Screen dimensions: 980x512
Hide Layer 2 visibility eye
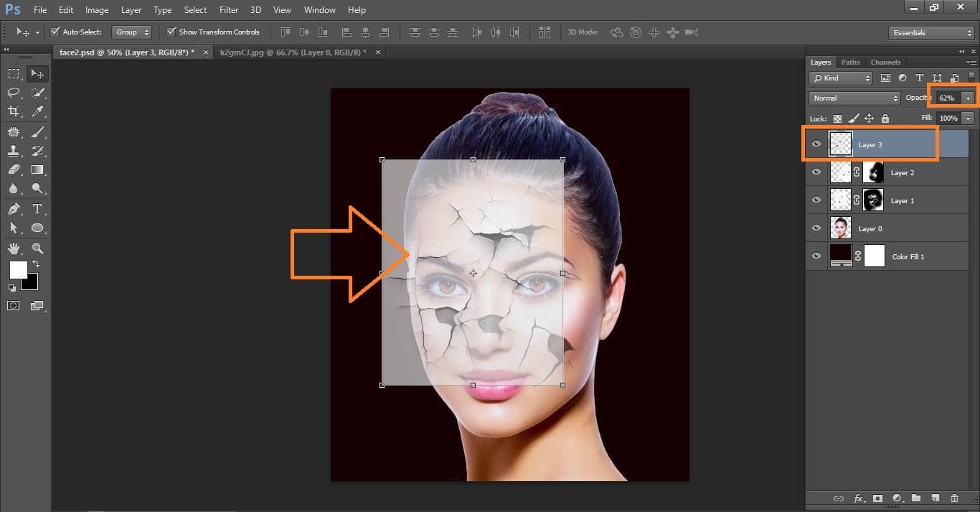pos(816,172)
